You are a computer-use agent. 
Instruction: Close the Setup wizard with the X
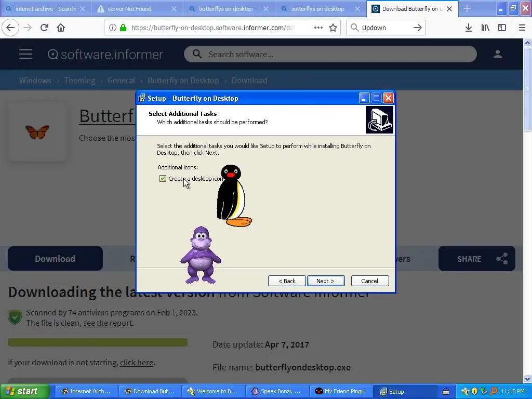tap(388, 98)
